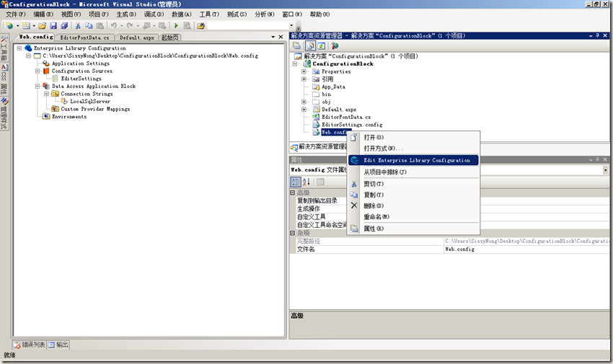Click the Copy icon in main toolbar
The width and height of the screenshot is (613, 364).
coord(89,26)
